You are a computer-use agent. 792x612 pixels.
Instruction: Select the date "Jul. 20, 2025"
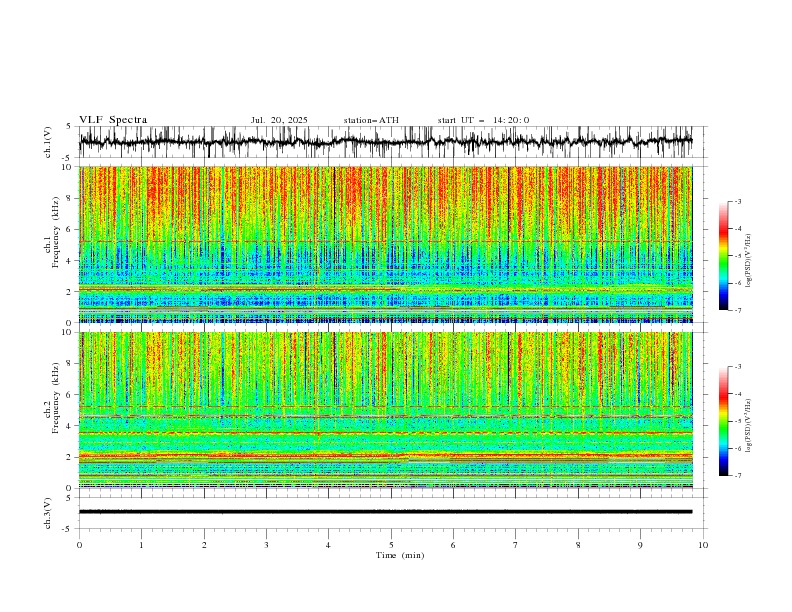279,120
